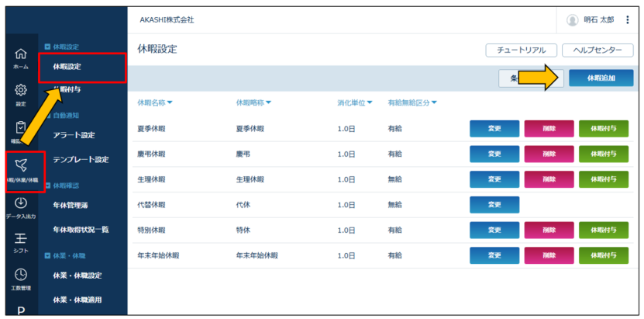Open 年休取得状況一覧 menu item
644x319 pixels.
click(x=81, y=230)
